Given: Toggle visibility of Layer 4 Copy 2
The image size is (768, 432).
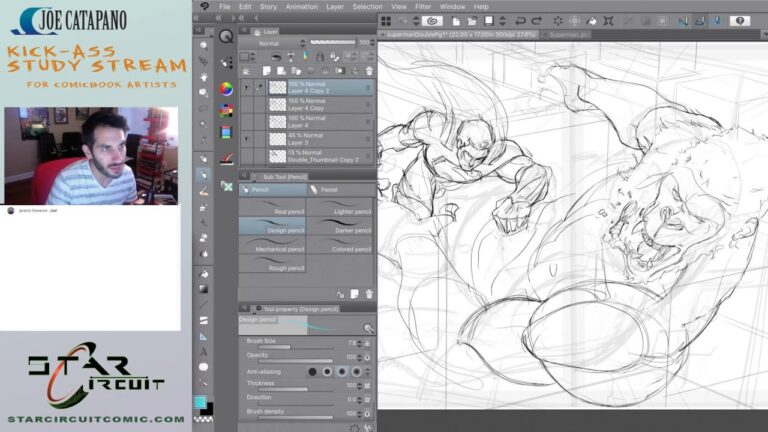Looking at the screenshot, I should click(x=246, y=88).
